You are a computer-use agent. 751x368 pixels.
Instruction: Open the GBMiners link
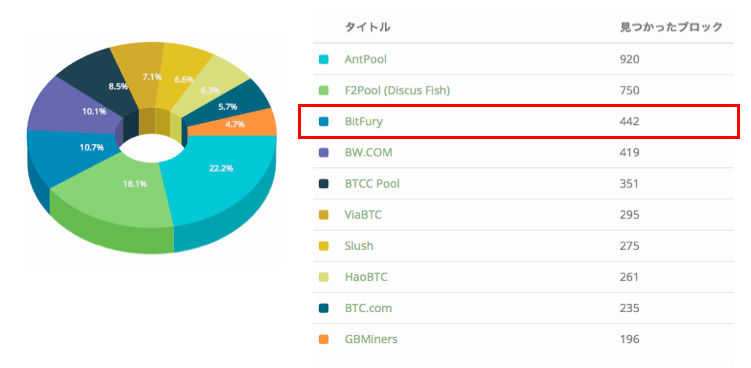tap(371, 339)
